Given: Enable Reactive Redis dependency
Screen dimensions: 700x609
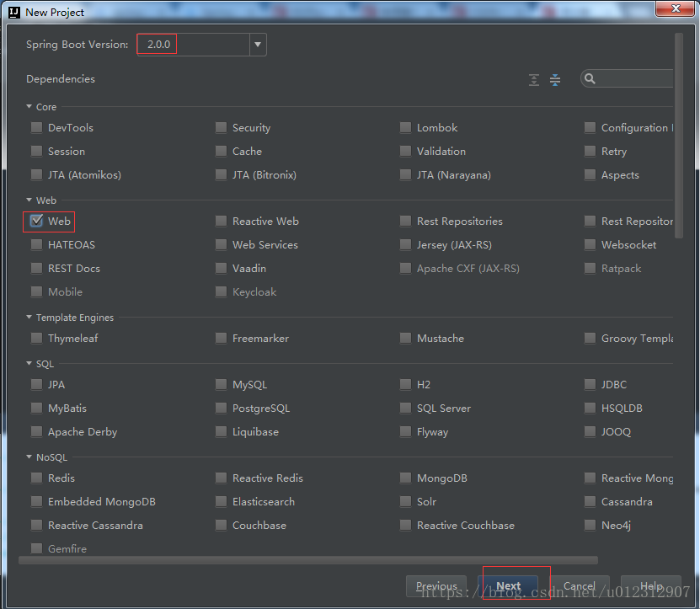Looking at the screenshot, I should (x=221, y=478).
